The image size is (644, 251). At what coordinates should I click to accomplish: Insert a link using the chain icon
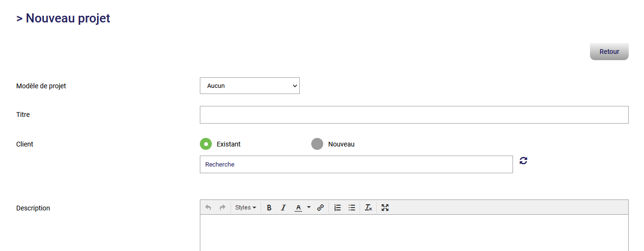click(x=321, y=208)
